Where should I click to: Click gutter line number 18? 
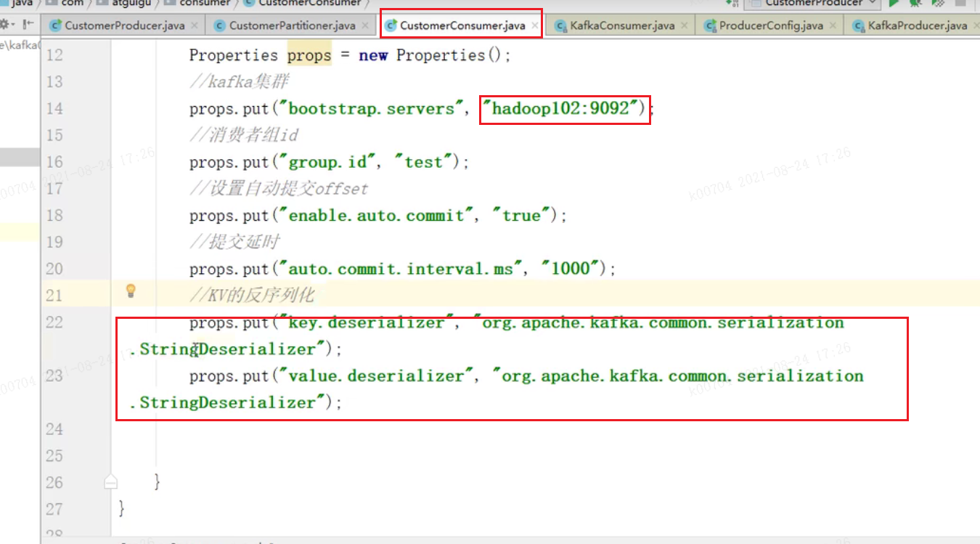coord(54,216)
